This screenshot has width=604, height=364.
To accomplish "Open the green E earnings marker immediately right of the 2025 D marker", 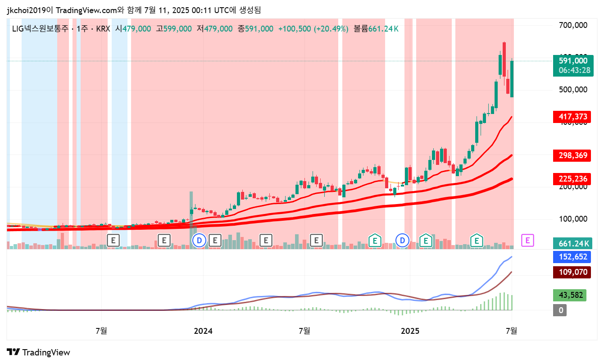I will pos(425,240).
